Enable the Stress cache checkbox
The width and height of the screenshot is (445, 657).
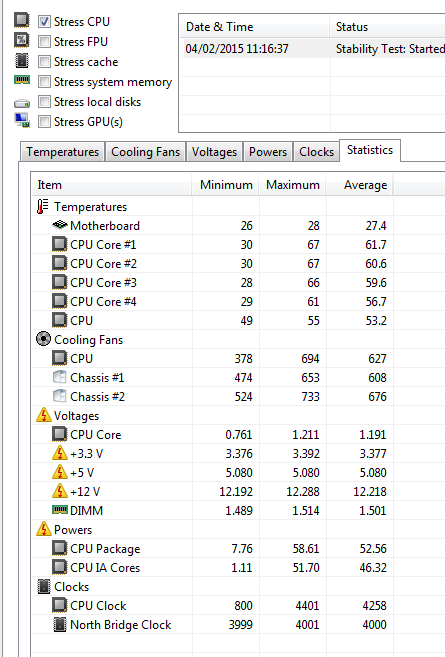44,62
